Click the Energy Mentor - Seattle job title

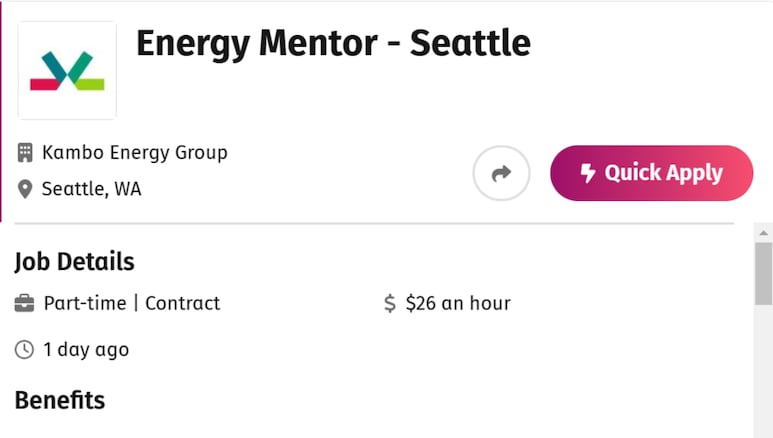click(x=333, y=43)
